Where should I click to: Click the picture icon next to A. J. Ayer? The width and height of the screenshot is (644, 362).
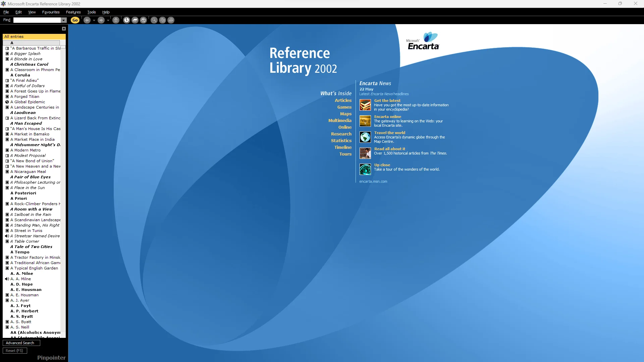(7, 300)
